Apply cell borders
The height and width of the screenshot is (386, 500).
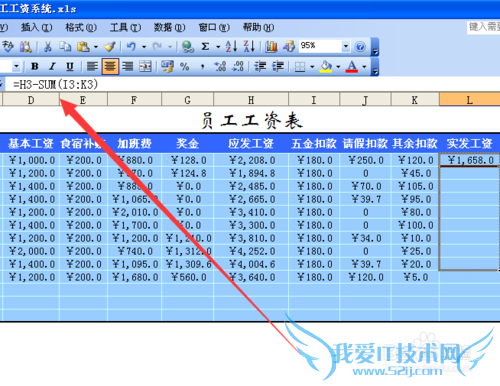coord(300,67)
